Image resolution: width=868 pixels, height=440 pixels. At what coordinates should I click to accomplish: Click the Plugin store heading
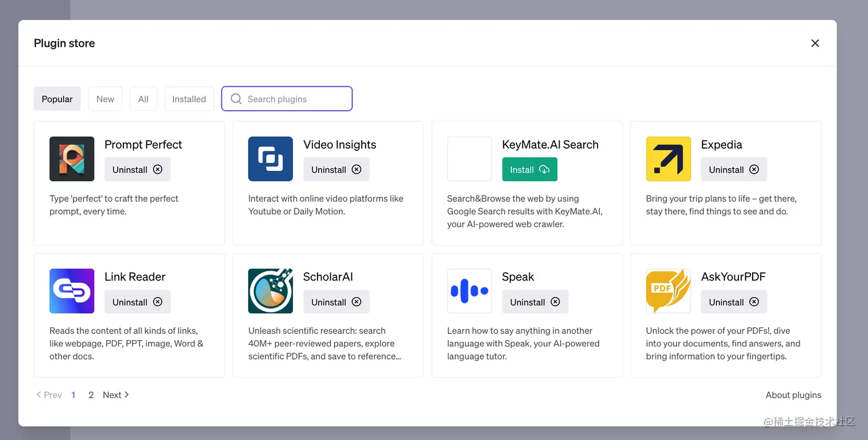(x=64, y=43)
